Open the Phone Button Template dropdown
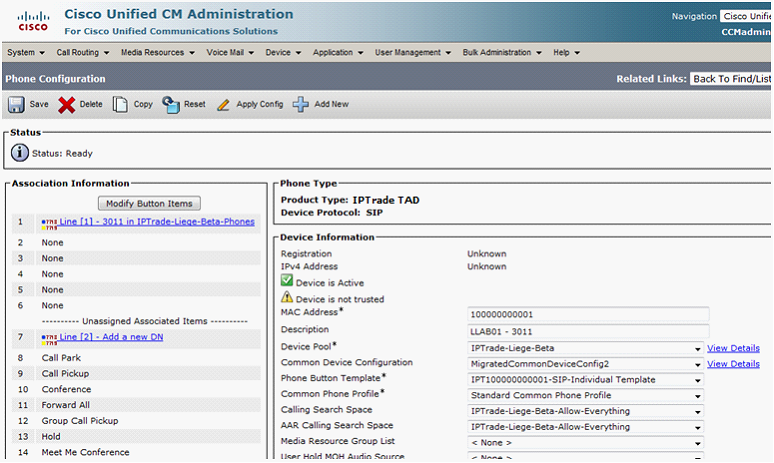 coord(585,380)
